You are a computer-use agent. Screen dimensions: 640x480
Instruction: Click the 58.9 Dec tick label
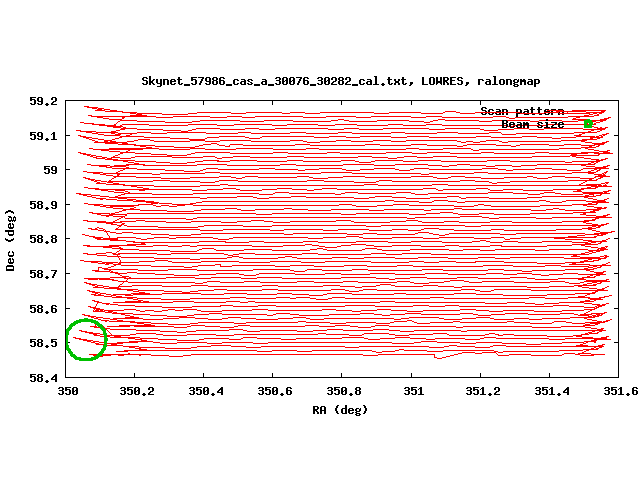[43, 205]
